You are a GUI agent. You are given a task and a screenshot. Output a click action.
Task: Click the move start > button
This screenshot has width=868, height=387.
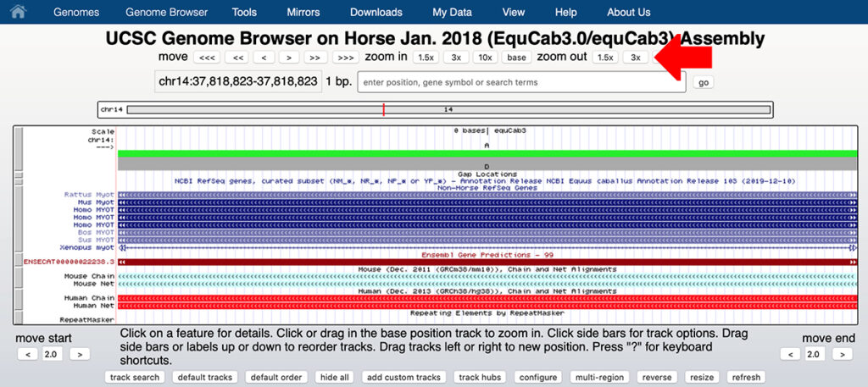pyautogui.click(x=80, y=354)
